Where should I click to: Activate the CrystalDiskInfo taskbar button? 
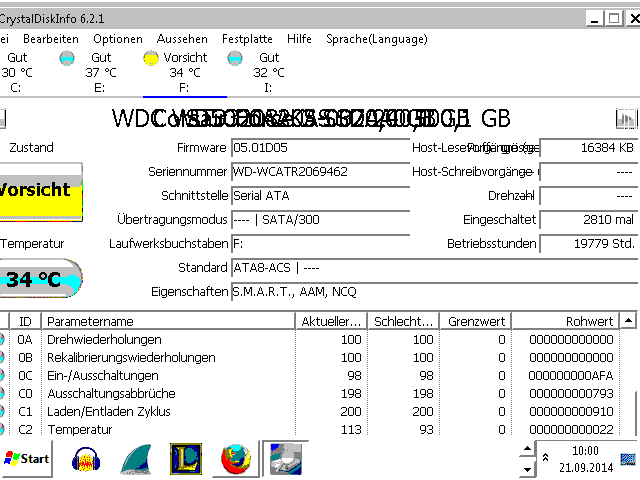pos(286,459)
